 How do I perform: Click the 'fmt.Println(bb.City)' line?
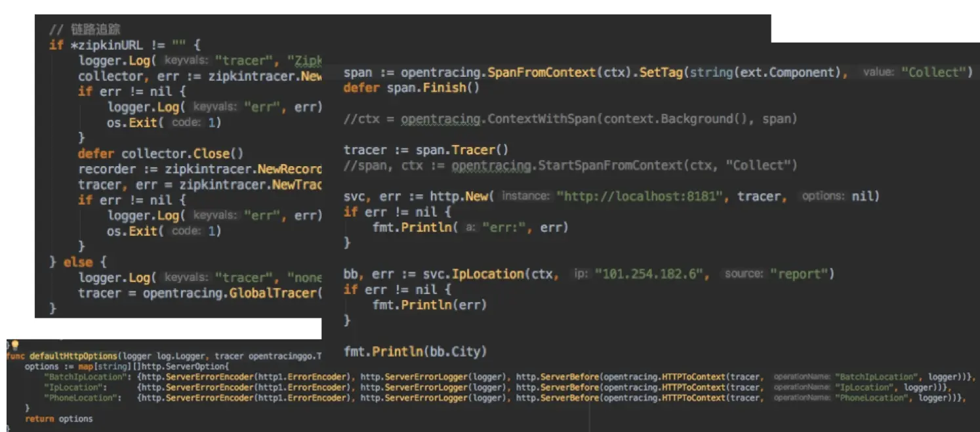(415, 351)
